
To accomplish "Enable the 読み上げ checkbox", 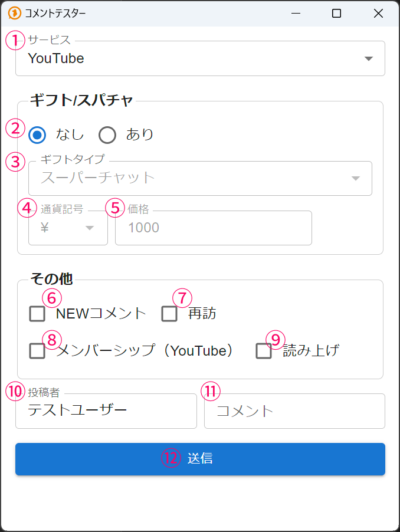I will tap(264, 352).
